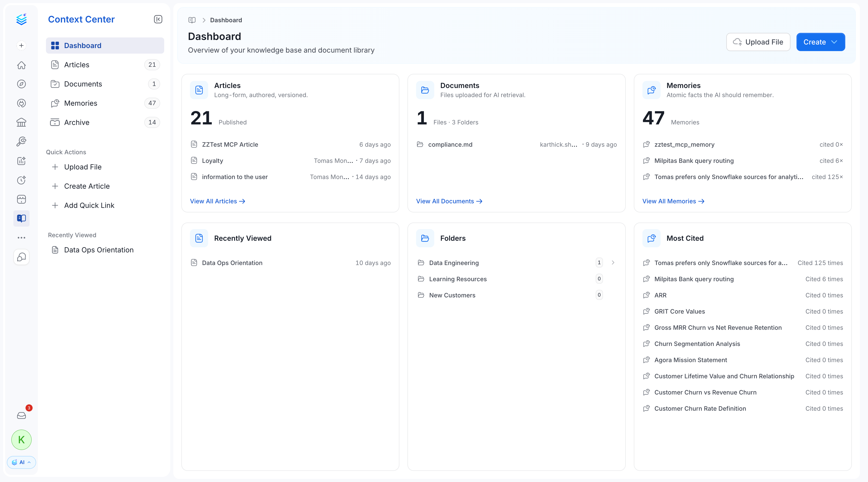Screen dimensions: 868x482
Task: Follow the View All Memories link
Action: coord(673,201)
